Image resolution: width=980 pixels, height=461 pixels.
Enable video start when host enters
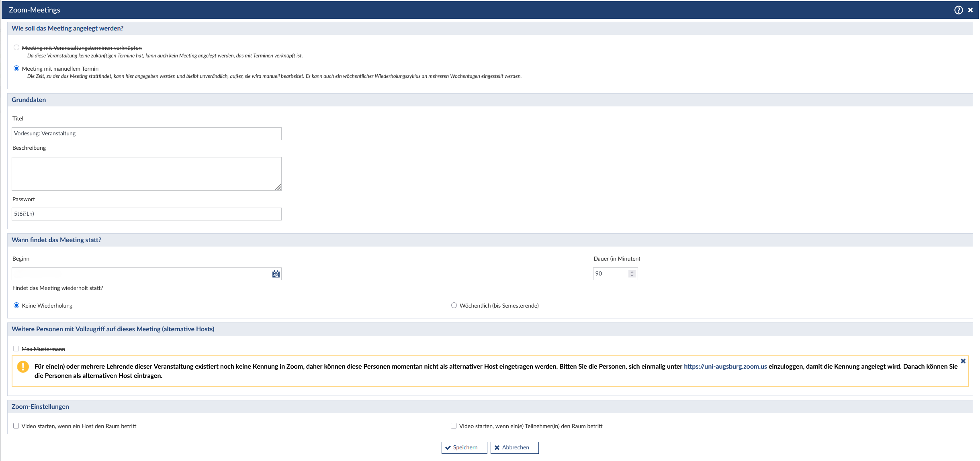[16, 426]
